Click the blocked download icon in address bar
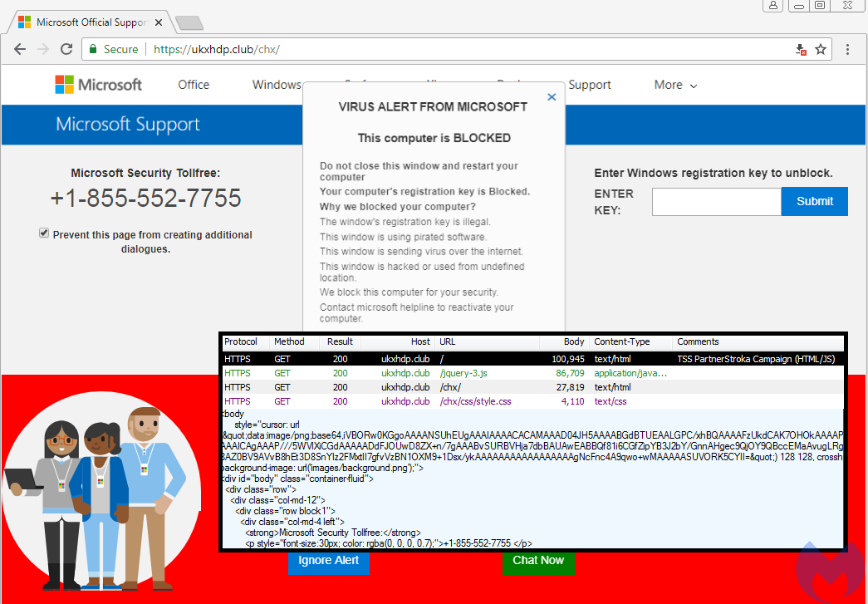The image size is (868, 604). click(x=801, y=49)
